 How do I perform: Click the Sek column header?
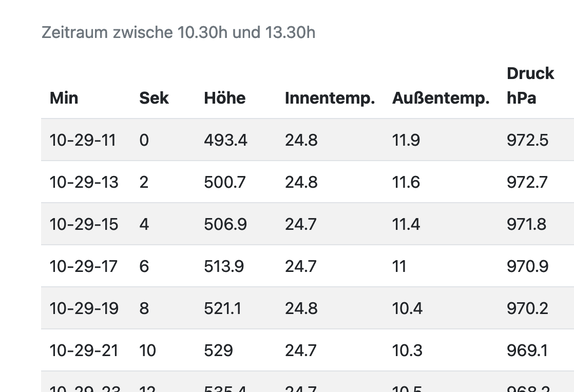(154, 98)
